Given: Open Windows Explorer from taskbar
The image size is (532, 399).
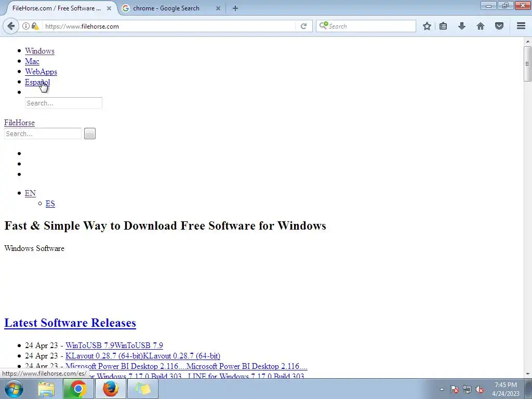Looking at the screenshot, I should [x=46, y=389].
